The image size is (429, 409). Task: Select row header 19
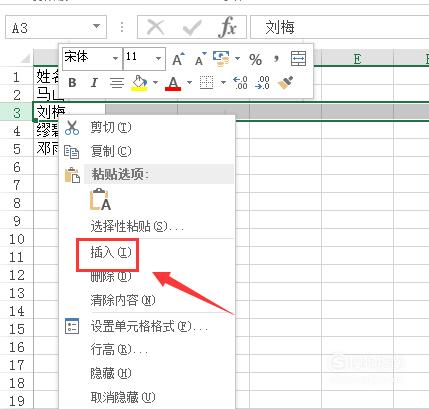pos(17,401)
